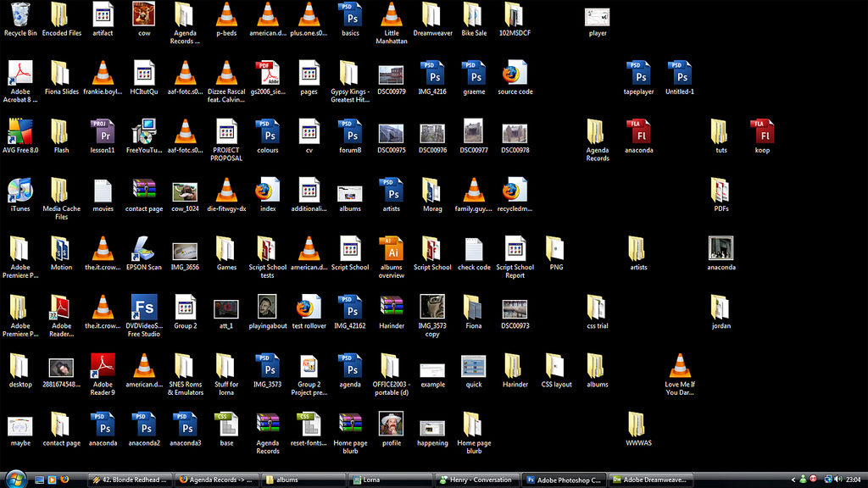Image resolution: width=868 pixels, height=488 pixels.
Task: Select the DVDVideoSoft Free Studio shortcut
Action: click(x=144, y=308)
